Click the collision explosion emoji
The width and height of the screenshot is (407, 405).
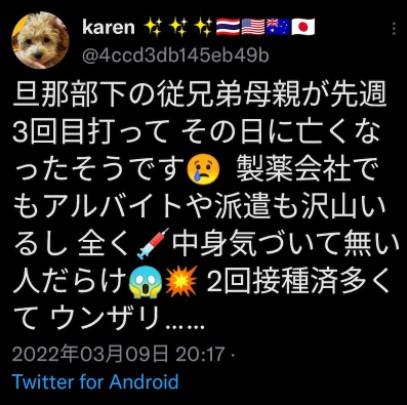182,282
